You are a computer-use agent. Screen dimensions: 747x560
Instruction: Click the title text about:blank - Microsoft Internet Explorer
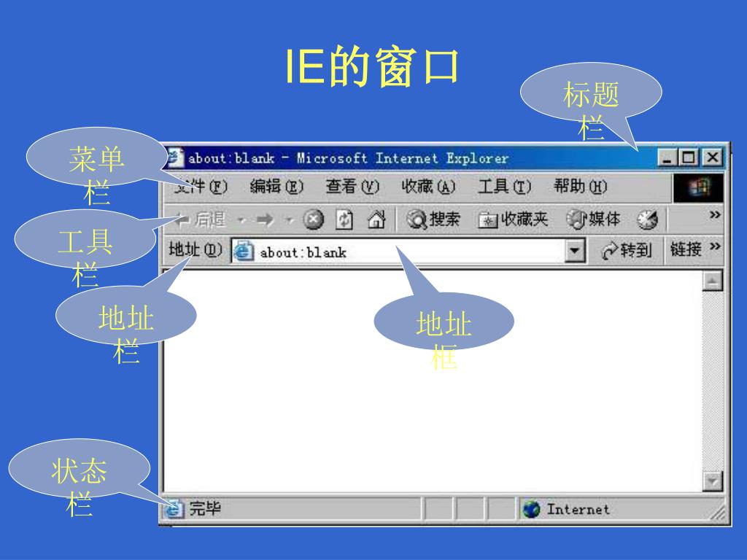[348, 158]
